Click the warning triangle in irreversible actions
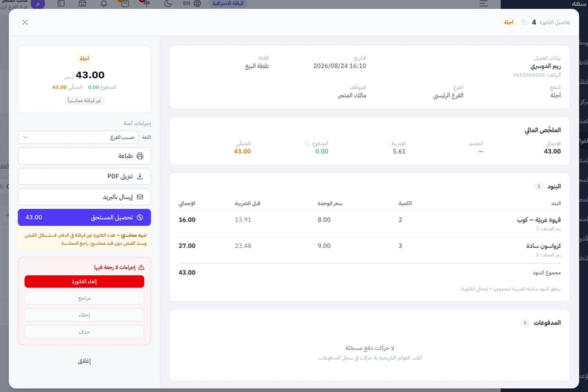Viewport: 588px width, 392px height. pos(141,268)
